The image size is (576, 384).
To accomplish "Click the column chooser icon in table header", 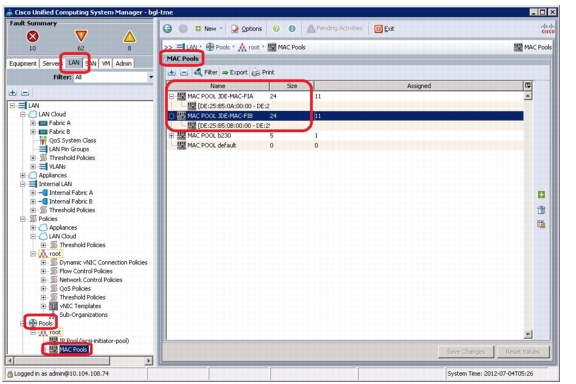I will click(x=528, y=86).
